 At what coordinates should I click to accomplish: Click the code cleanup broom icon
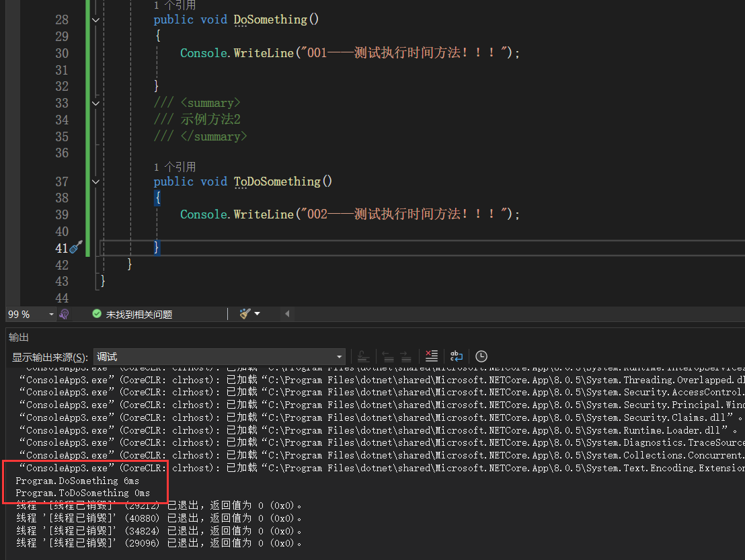point(245,314)
